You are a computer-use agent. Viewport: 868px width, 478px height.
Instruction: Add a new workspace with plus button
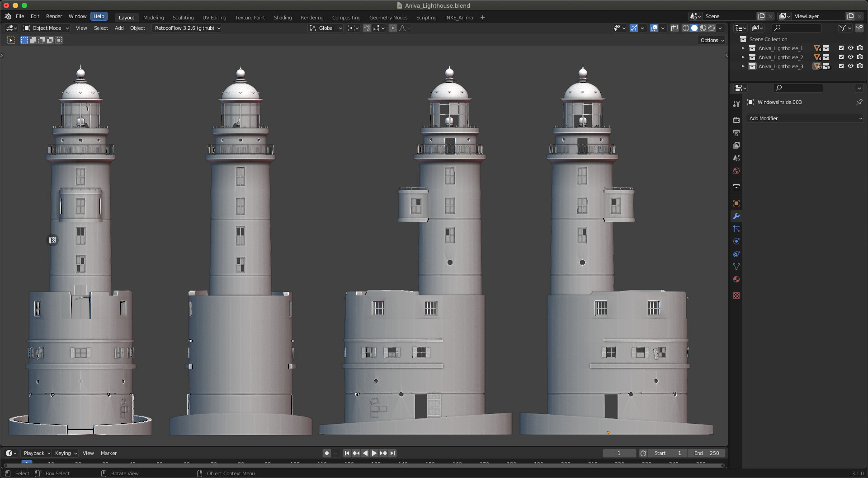click(x=482, y=18)
